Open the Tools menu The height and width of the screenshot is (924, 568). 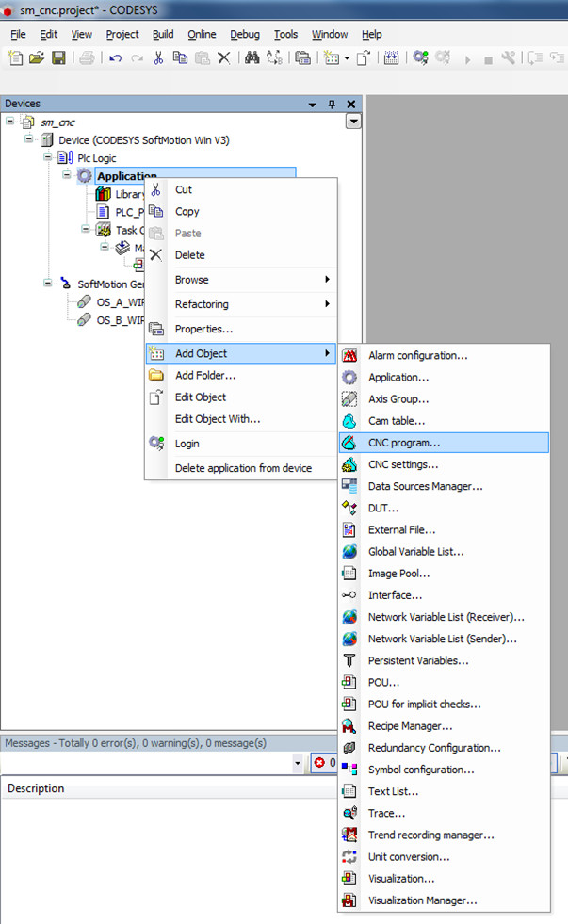tap(285, 34)
